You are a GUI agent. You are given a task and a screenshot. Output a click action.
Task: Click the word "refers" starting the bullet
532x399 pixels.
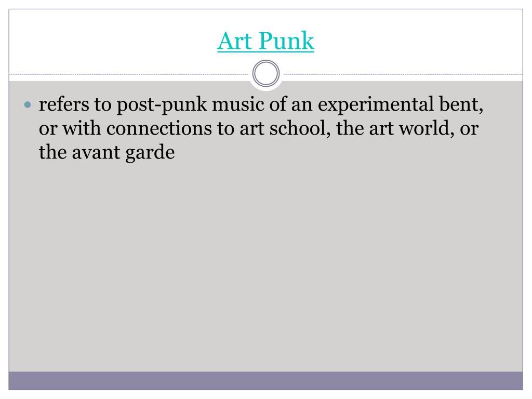pos(64,104)
